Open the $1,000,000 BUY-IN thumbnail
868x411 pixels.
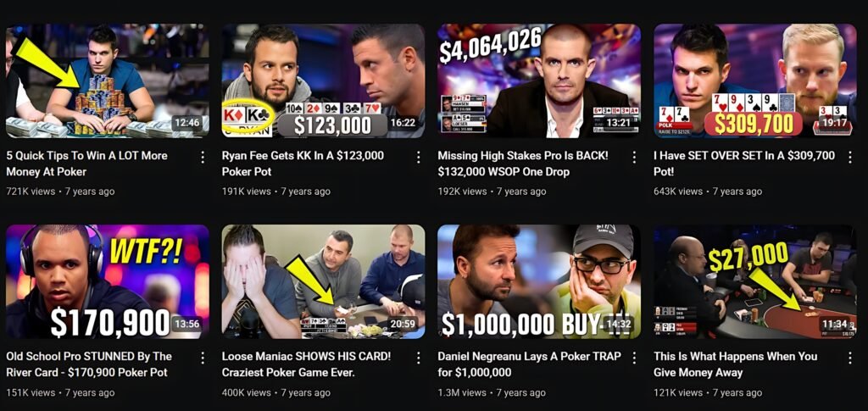click(x=539, y=281)
